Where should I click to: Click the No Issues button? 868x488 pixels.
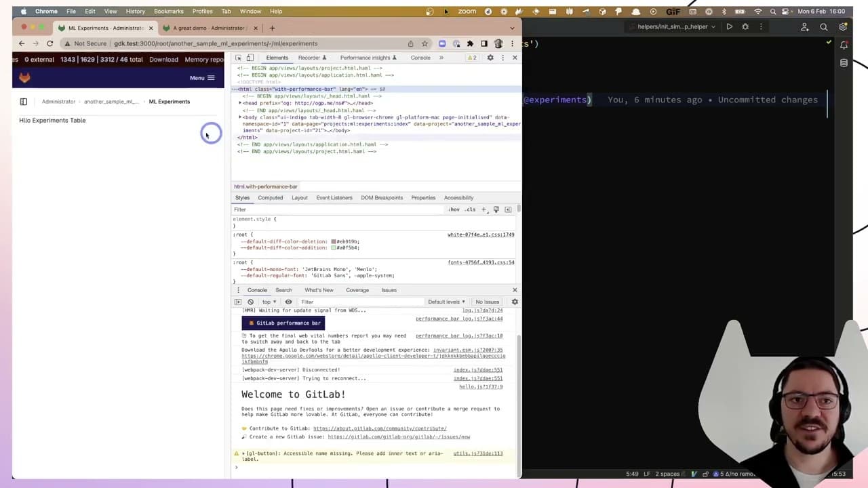487,302
